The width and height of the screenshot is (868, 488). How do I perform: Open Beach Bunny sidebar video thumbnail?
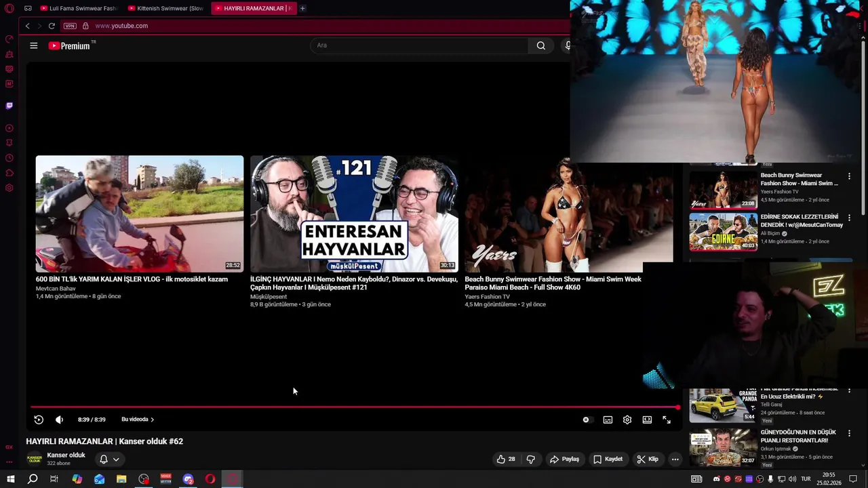(723, 190)
